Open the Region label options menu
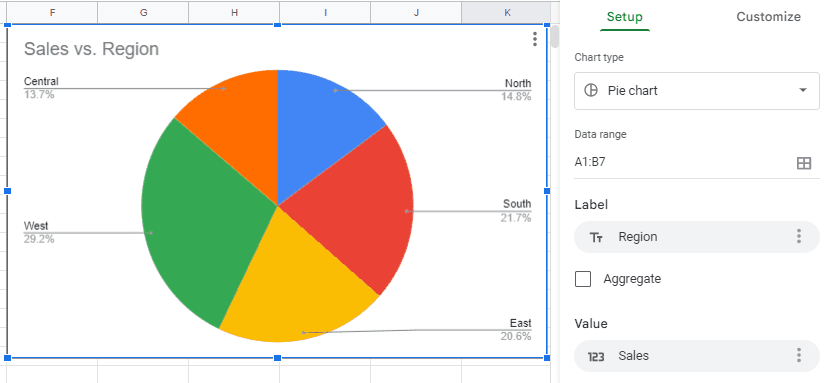Screen dimensions: 835x383 tap(798, 237)
